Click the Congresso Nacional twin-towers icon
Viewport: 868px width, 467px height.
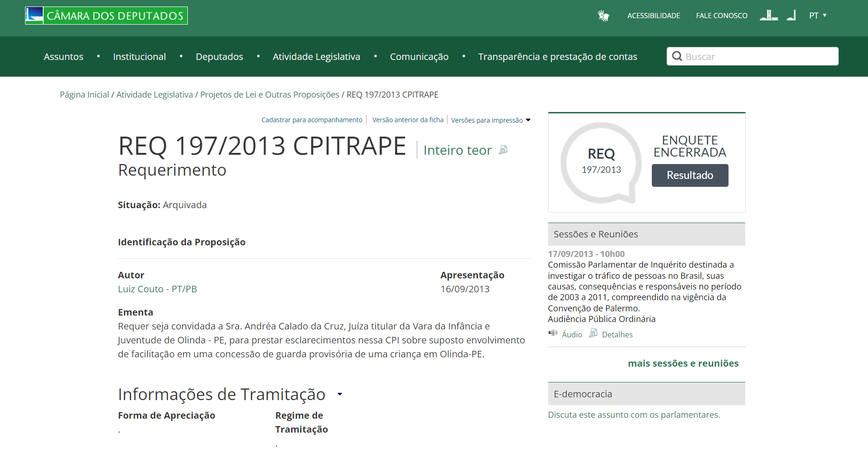point(769,15)
